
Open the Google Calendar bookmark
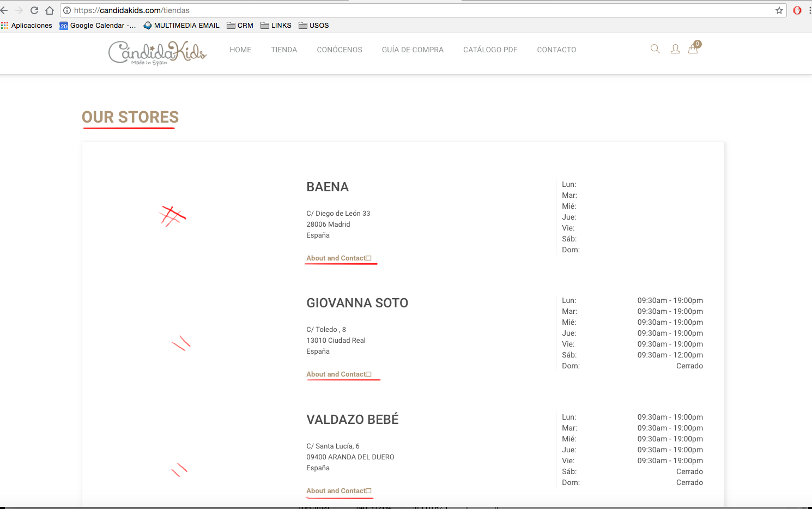pos(98,26)
